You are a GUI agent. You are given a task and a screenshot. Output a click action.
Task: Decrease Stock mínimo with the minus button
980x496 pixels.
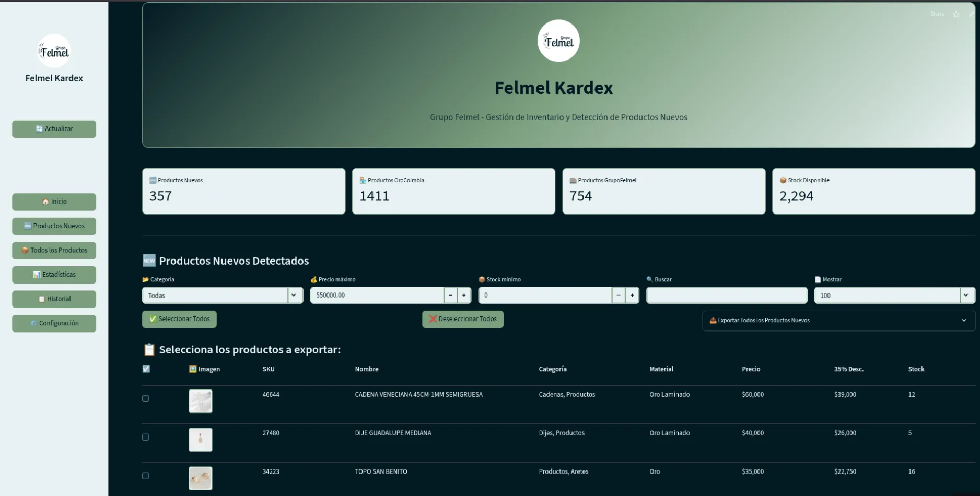pyautogui.click(x=619, y=296)
